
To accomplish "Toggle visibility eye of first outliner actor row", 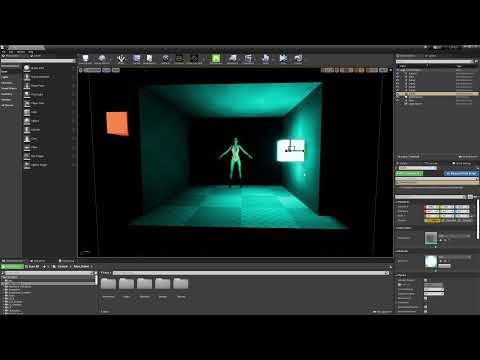I will pyautogui.click(x=398, y=73).
